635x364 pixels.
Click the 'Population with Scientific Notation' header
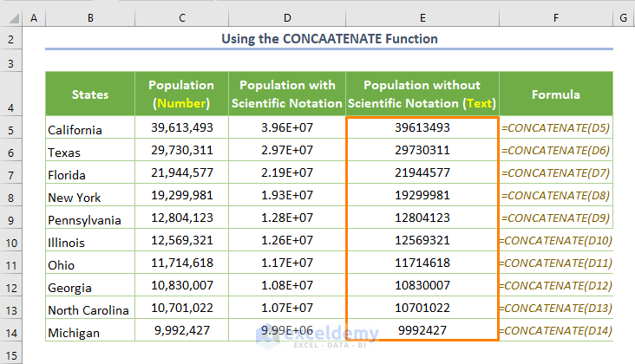[287, 94]
